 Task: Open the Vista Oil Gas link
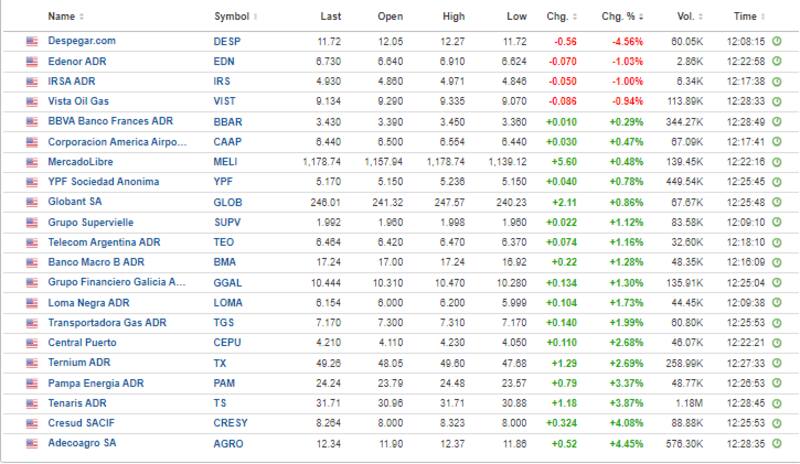click(x=80, y=101)
